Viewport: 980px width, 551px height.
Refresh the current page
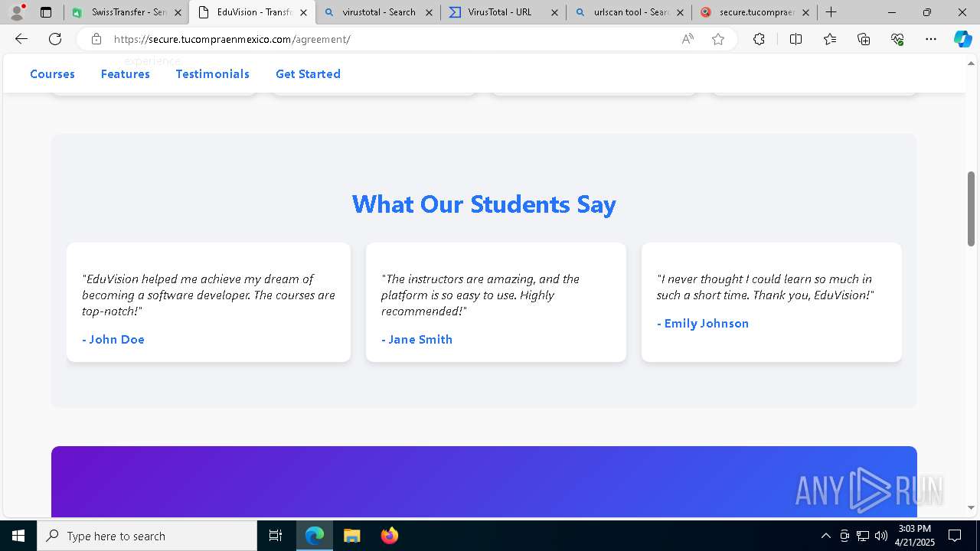point(55,39)
